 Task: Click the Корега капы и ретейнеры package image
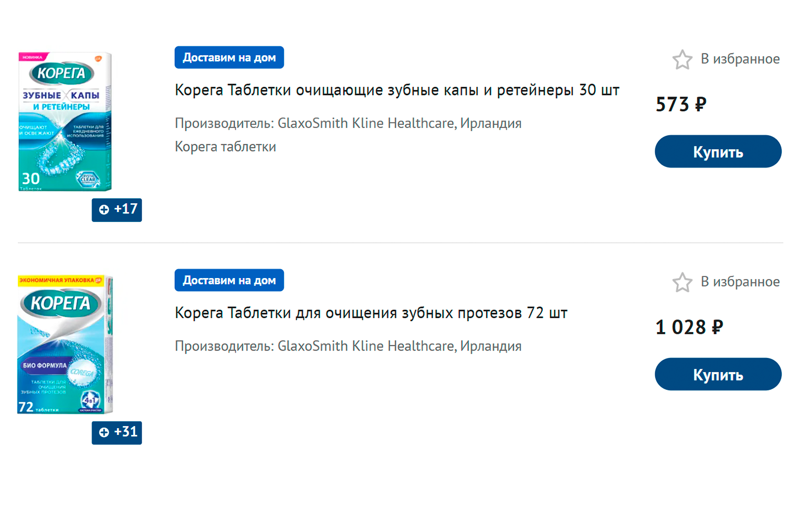coord(65,121)
